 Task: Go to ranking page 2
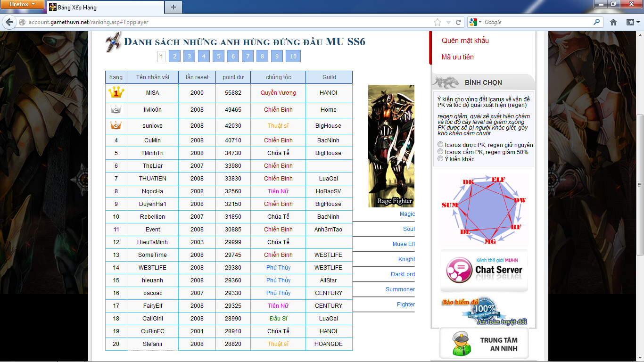(x=174, y=57)
